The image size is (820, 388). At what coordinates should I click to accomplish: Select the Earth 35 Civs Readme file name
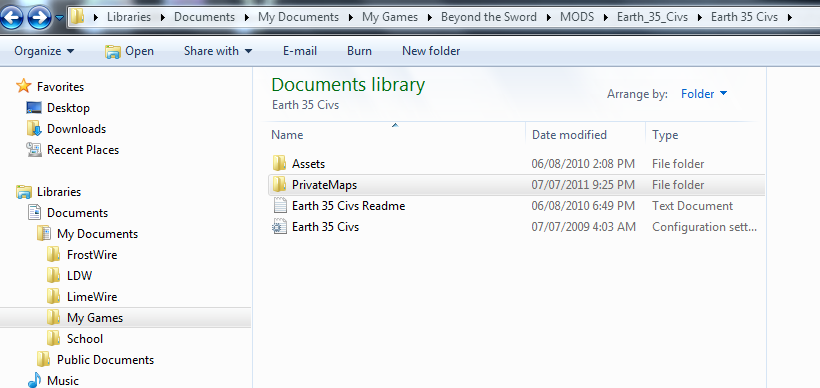[348, 206]
